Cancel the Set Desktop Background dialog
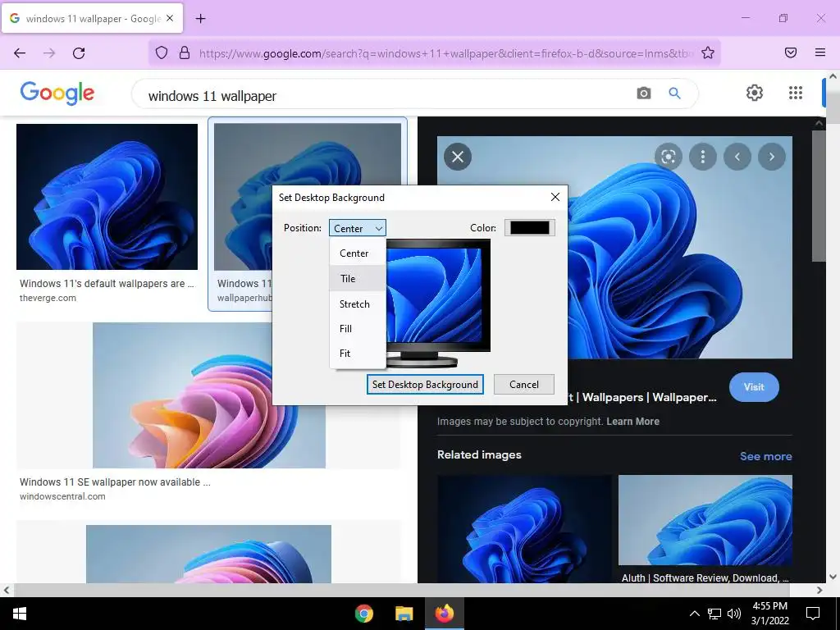 (524, 384)
